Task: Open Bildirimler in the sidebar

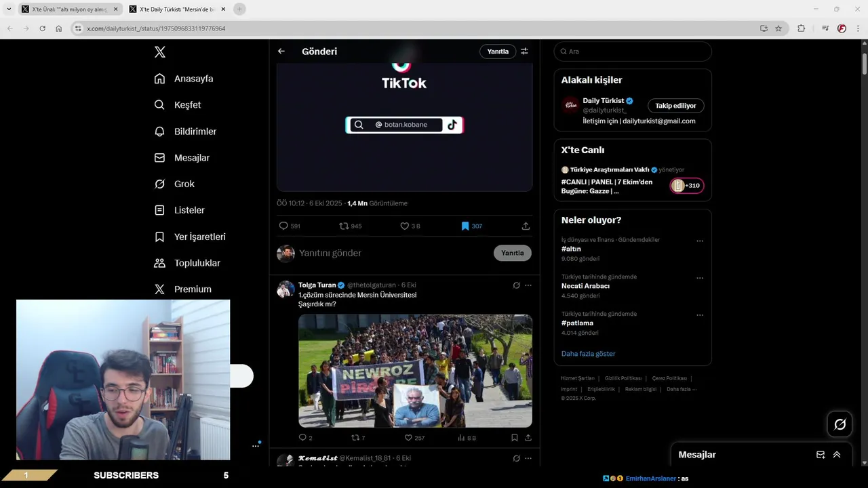Action: 185,131
